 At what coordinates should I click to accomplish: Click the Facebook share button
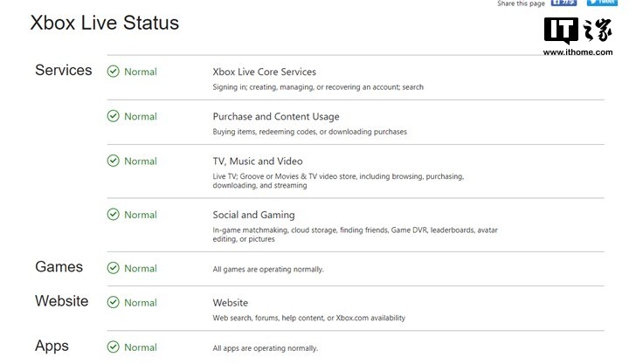click(563, 3)
